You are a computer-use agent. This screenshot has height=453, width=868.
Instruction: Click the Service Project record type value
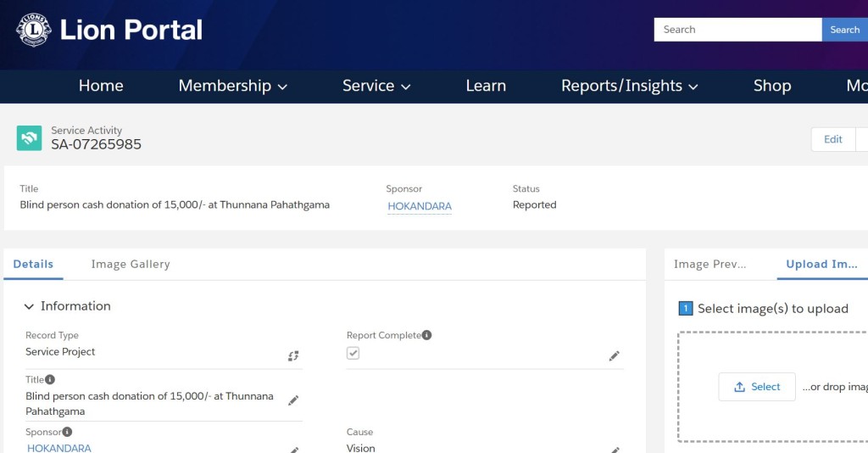[x=60, y=352]
